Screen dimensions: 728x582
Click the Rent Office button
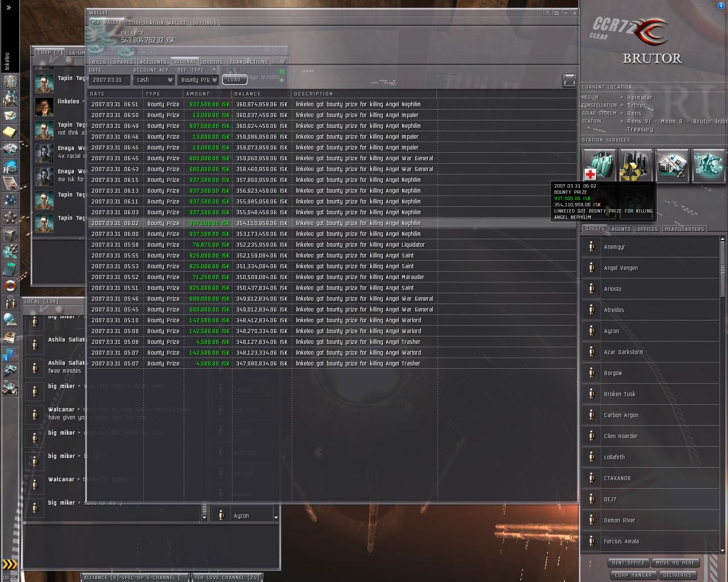[628, 563]
